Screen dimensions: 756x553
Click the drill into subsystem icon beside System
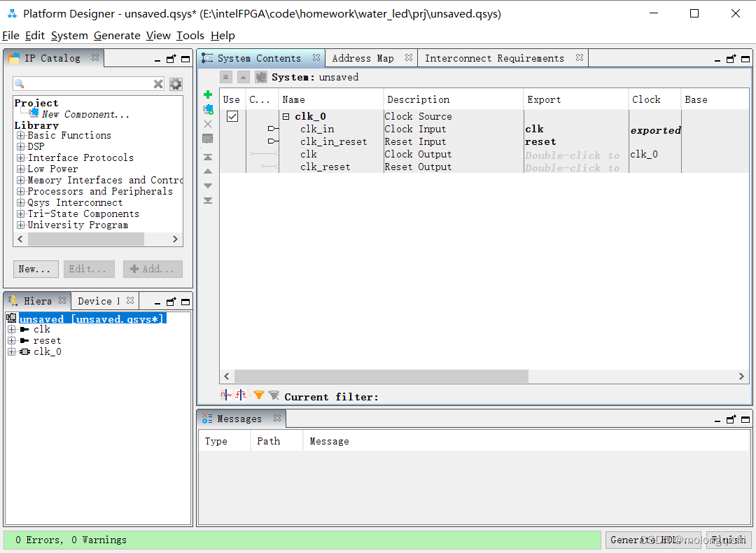point(261,77)
